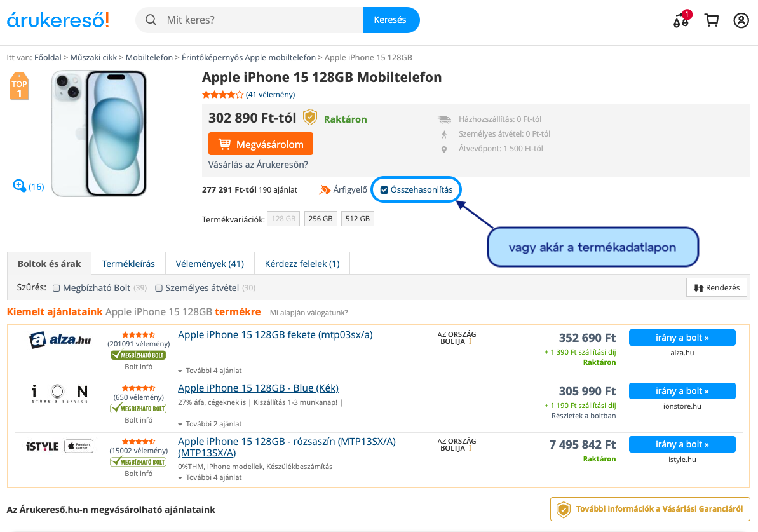Click the alza.hu store logo
Viewport: 758px width, 532px height.
(60, 339)
